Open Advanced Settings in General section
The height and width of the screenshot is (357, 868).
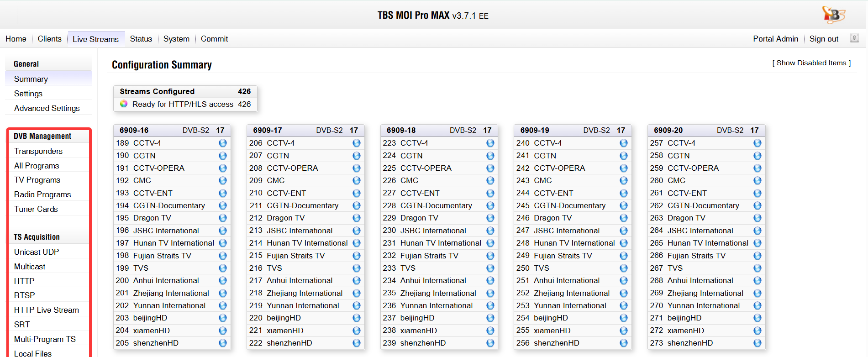[47, 108]
